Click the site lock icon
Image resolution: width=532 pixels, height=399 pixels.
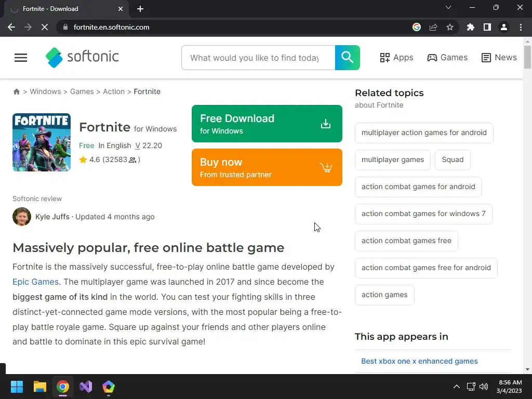pos(65,27)
